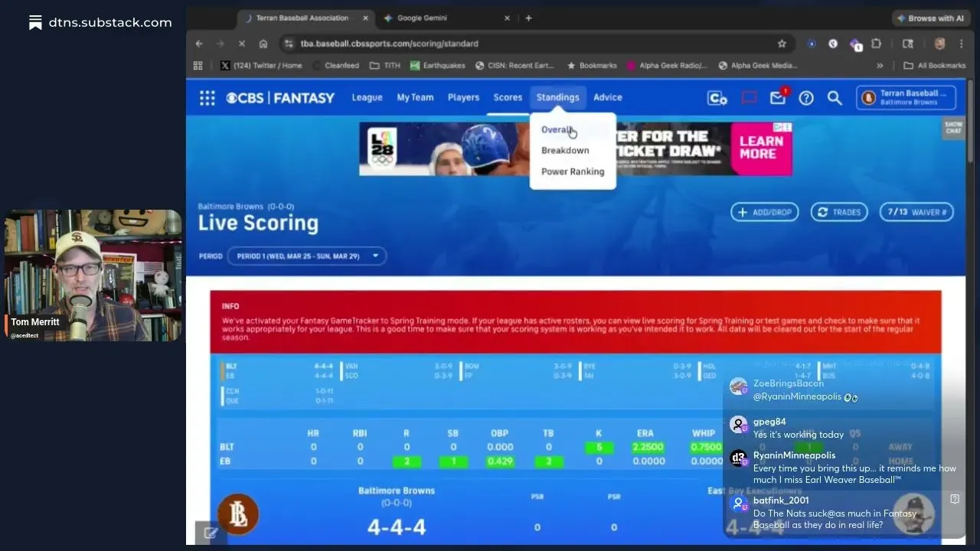The image size is (980, 551).
Task: Click the ADD/DROP button
Action: [764, 212]
